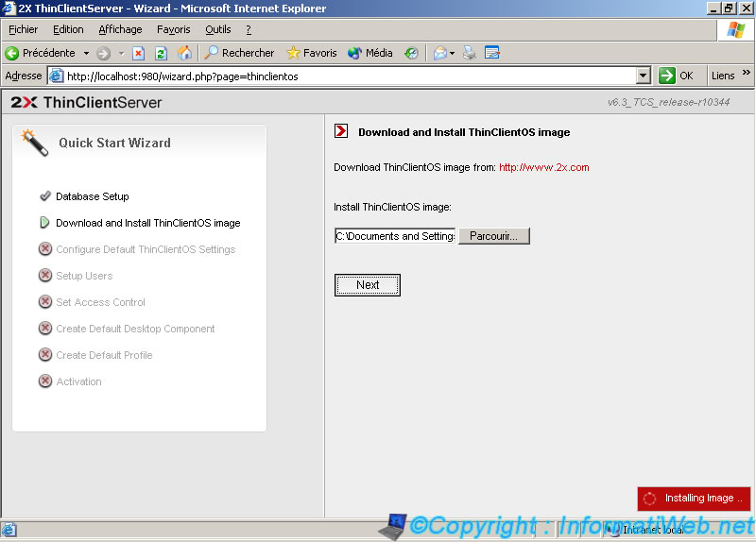Select Configure Default ThinClientOS Settings step
The image size is (756, 542).
pyautogui.click(x=146, y=249)
